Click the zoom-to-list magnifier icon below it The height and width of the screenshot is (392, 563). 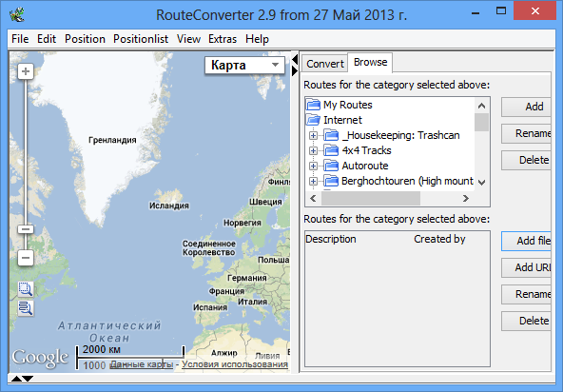(x=26, y=308)
